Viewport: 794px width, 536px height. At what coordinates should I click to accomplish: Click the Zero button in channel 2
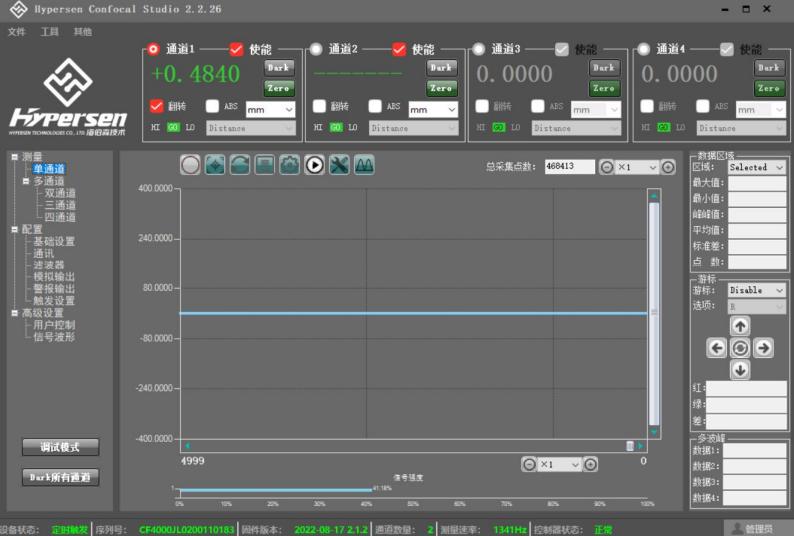tap(442, 88)
